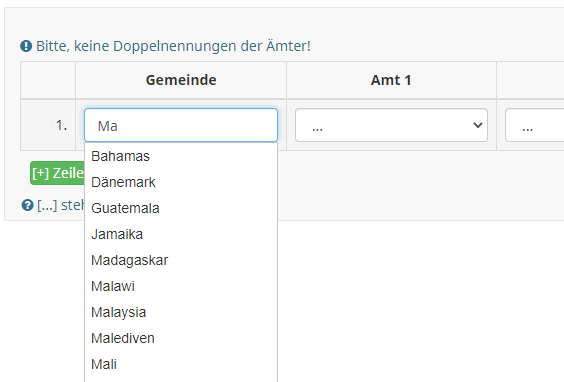Screen dimensions: 564x382
Task: Click the Bitte, keine Doppelnennungen notice text
Action: (x=173, y=46)
